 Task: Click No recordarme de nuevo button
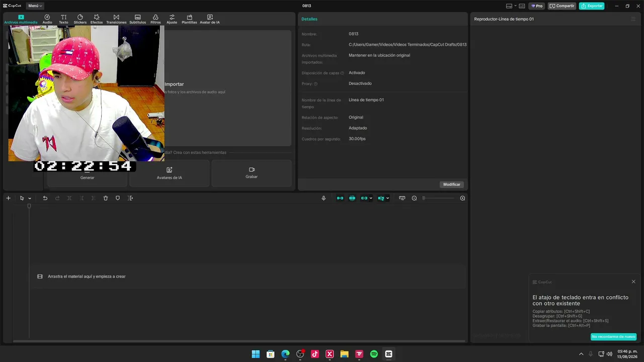coord(613,336)
